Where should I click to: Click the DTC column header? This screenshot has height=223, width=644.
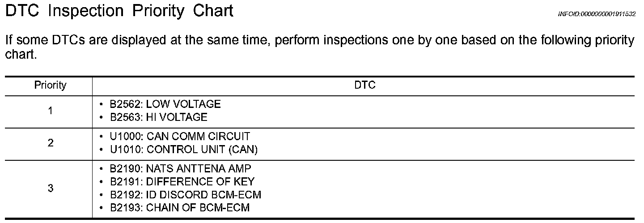(365, 85)
